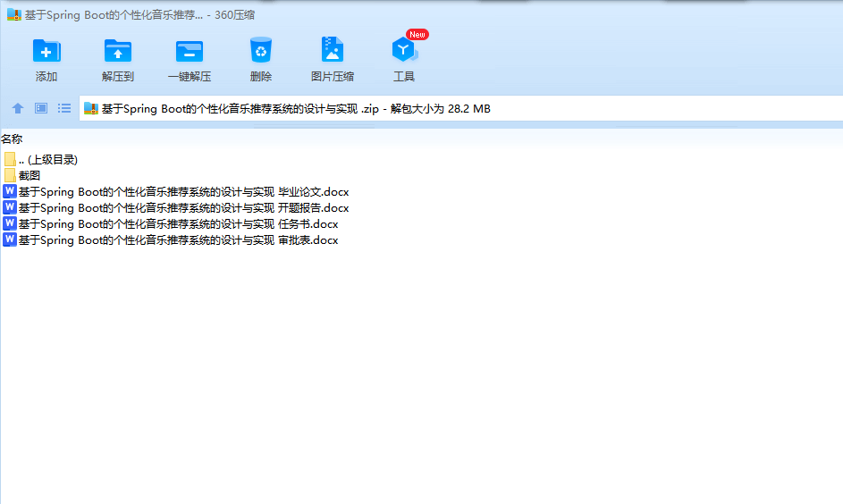The image size is (843, 504).
Task: Click the window title text 360压缩
Action: (234, 15)
